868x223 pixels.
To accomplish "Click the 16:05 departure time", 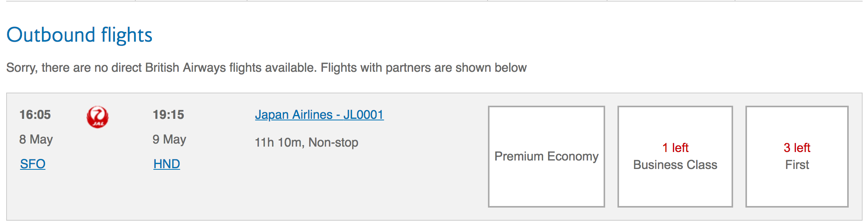I will pyautogui.click(x=35, y=115).
